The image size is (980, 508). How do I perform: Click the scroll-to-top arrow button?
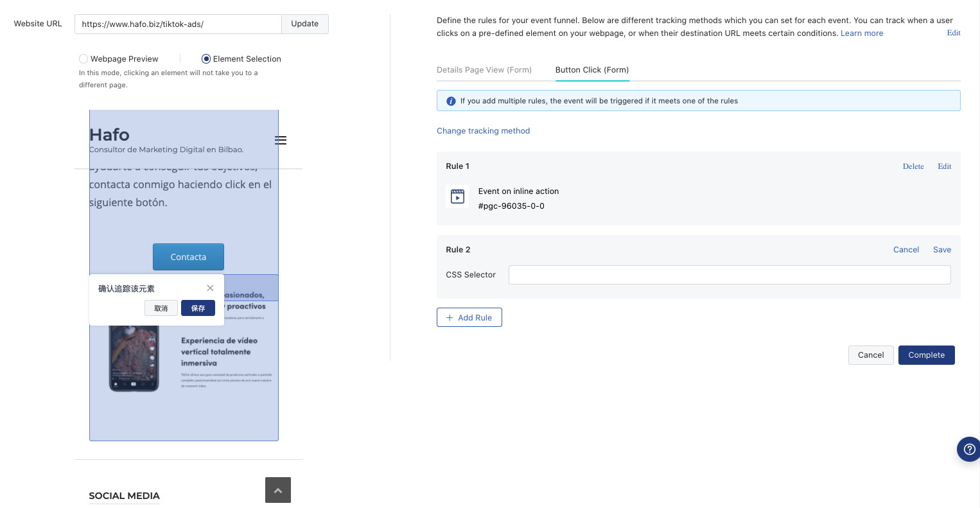278,490
